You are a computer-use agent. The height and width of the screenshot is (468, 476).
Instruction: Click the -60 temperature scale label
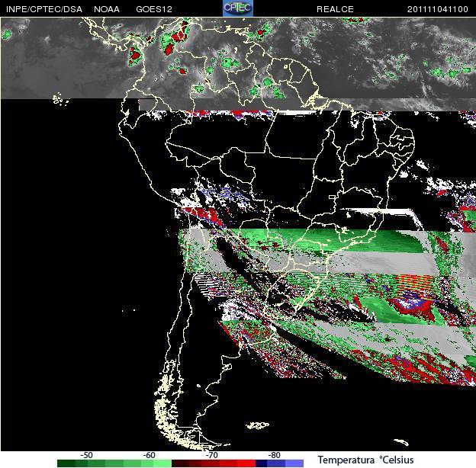pyautogui.click(x=149, y=455)
